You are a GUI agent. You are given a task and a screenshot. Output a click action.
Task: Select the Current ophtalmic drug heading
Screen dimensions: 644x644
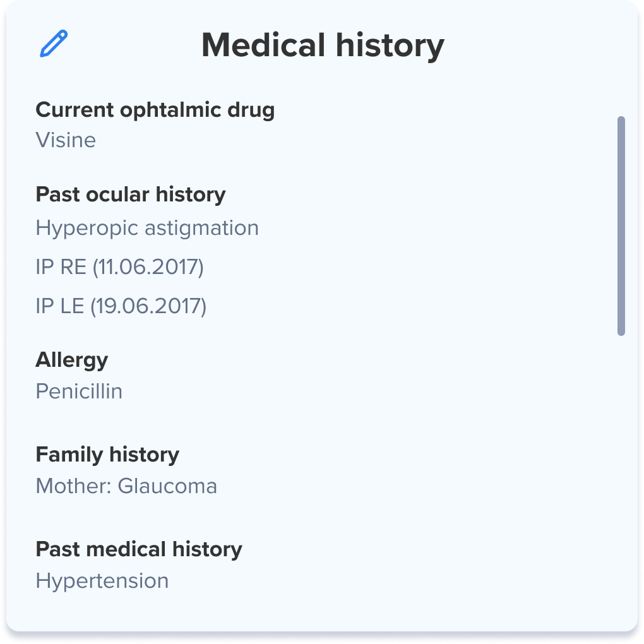[155, 110]
